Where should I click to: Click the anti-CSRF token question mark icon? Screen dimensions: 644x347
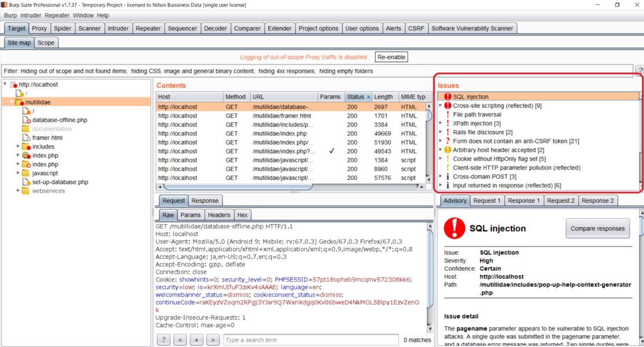pos(448,141)
